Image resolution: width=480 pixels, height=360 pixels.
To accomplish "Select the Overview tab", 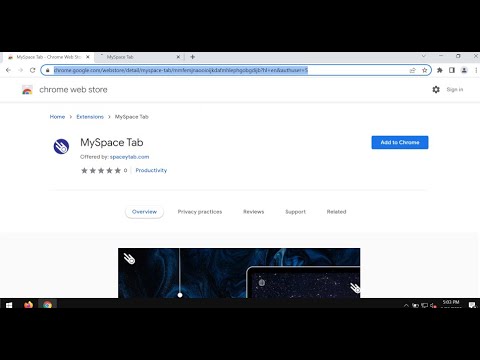I will (x=144, y=212).
